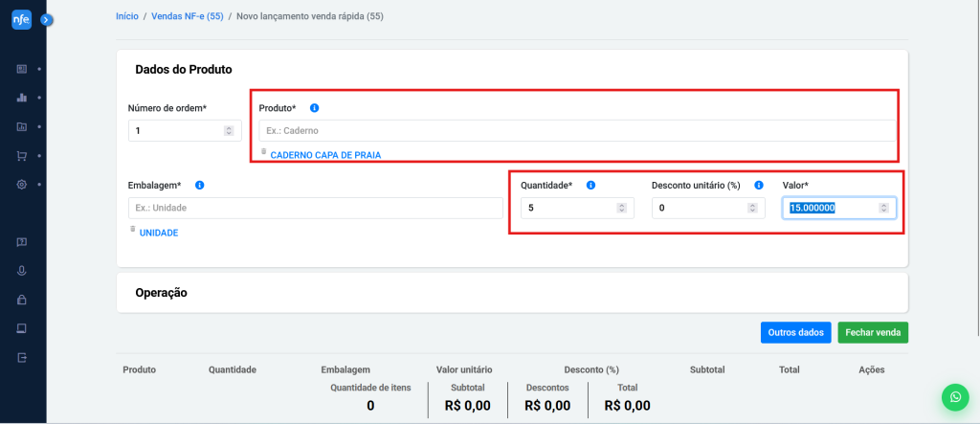
Task: Navigate to Vendas NF-e (55) breadcrumb
Action: (x=188, y=17)
